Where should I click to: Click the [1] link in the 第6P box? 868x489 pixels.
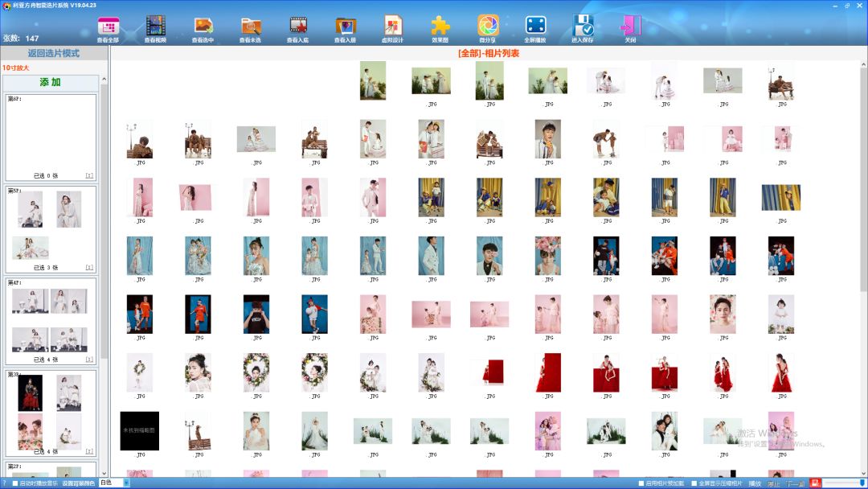[89, 175]
